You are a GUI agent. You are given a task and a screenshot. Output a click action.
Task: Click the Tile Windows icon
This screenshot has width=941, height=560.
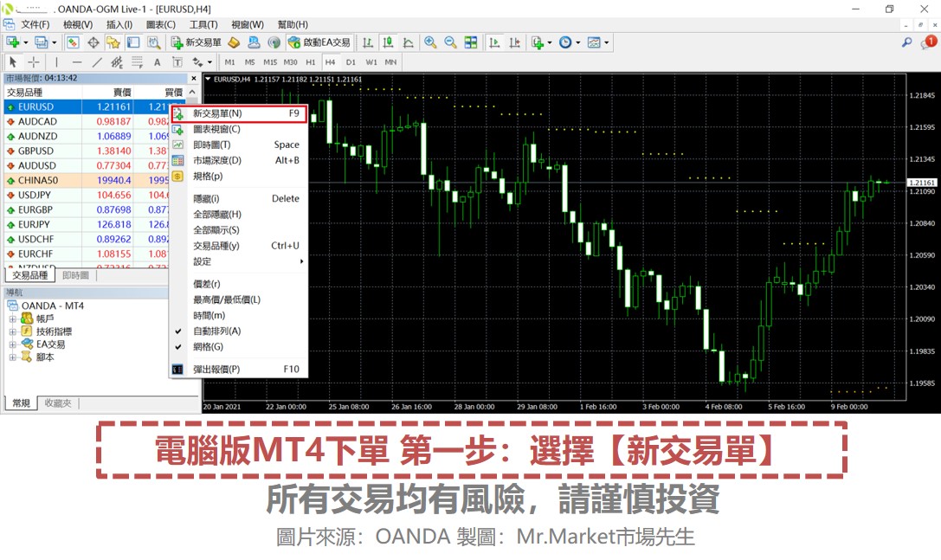[x=471, y=42]
